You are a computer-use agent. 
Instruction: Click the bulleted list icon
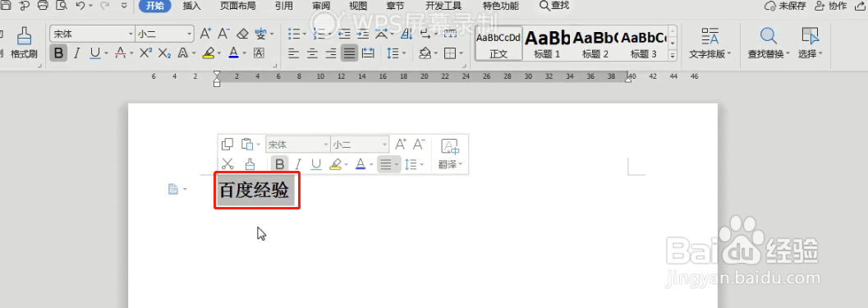click(295, 34)
